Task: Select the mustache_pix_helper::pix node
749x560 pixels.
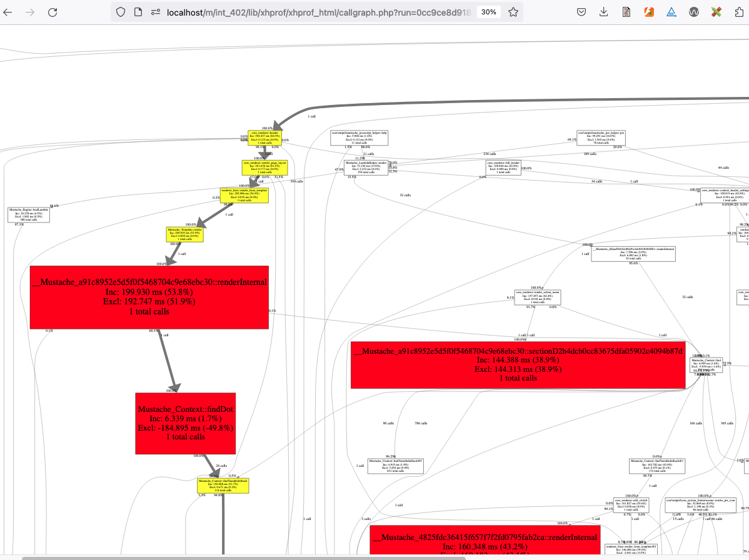Action: click(601, 138)
